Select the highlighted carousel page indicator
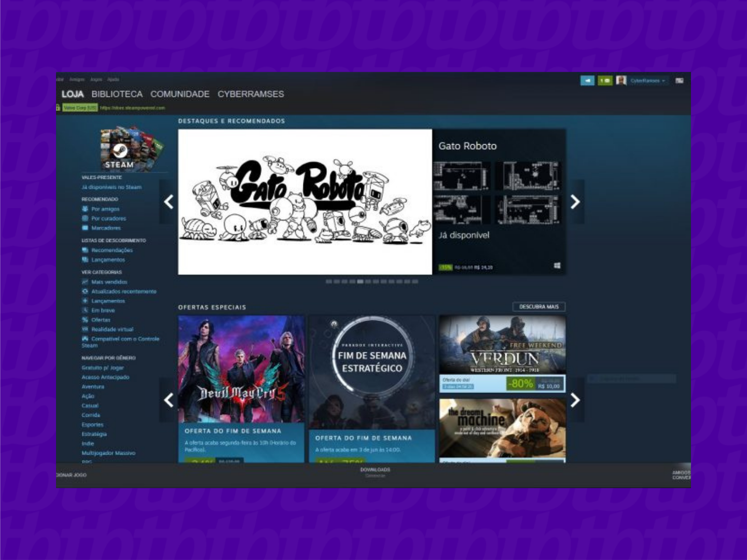Screen dimensions: 747x560 coord(360,282)
